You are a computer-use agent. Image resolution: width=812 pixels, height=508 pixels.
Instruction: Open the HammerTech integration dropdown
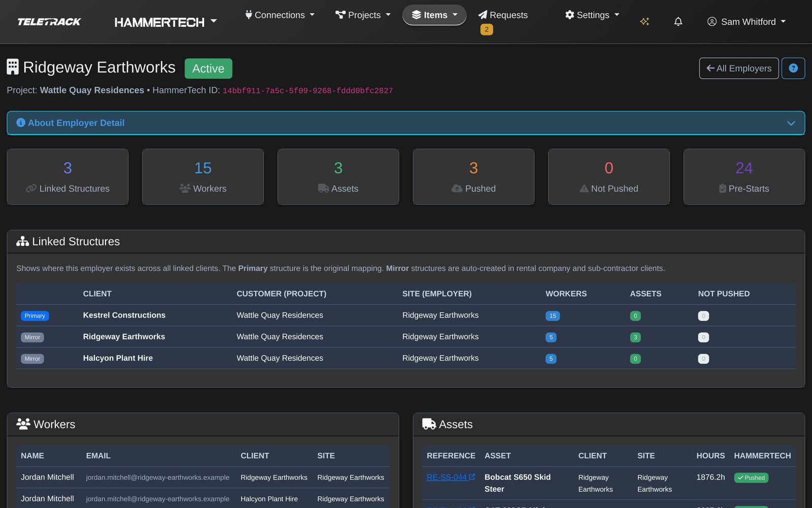tap(165, 22)
